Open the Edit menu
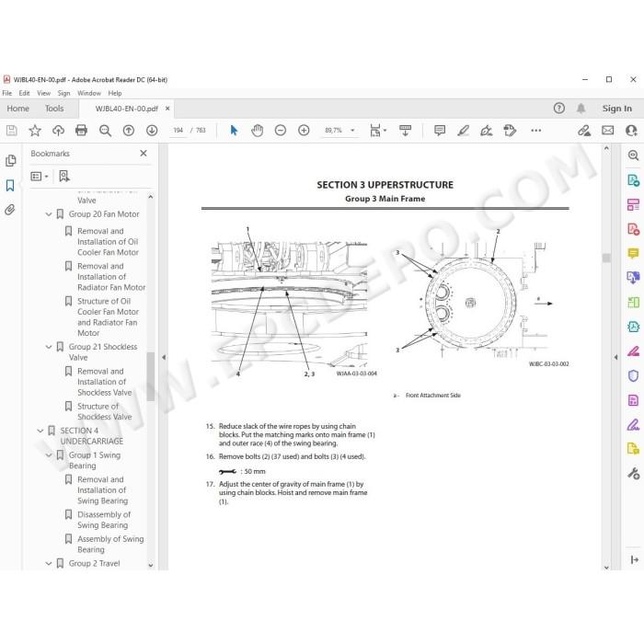644x644 pixels. [x=24, y=93]
